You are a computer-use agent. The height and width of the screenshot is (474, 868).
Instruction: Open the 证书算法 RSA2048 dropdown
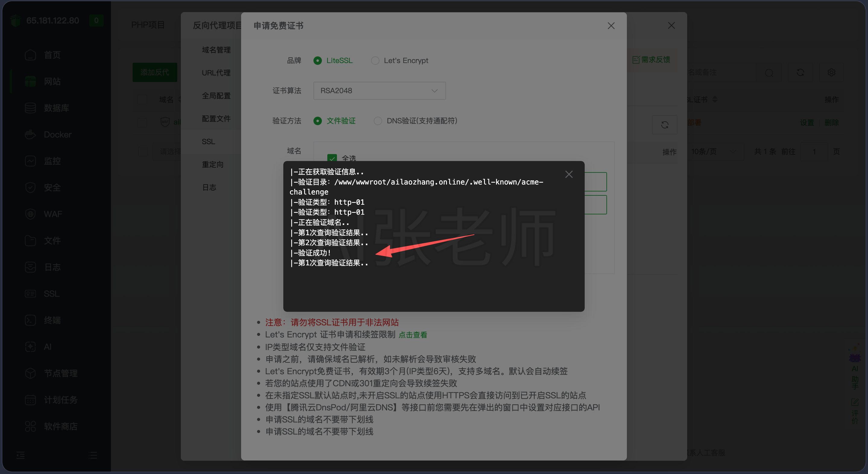(x=379, y=91)
